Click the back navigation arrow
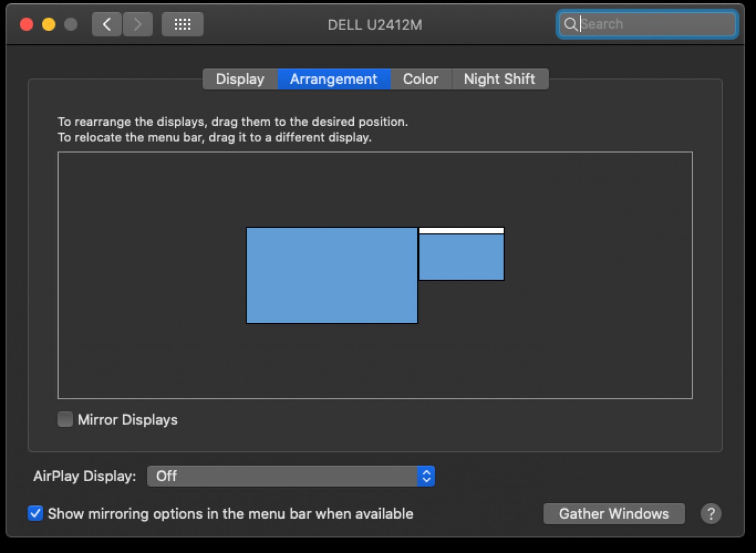Viewport: 756px width, 553px height. tap(107, 25)
